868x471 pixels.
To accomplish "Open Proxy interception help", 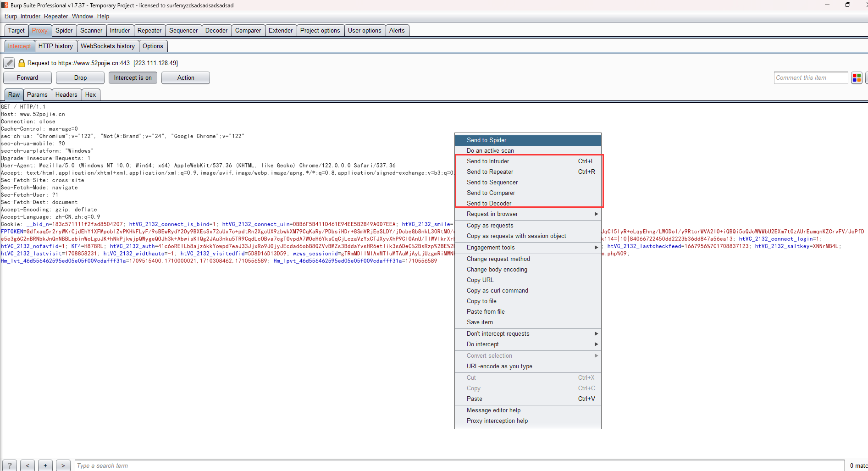I will click(x=528, y=421).
